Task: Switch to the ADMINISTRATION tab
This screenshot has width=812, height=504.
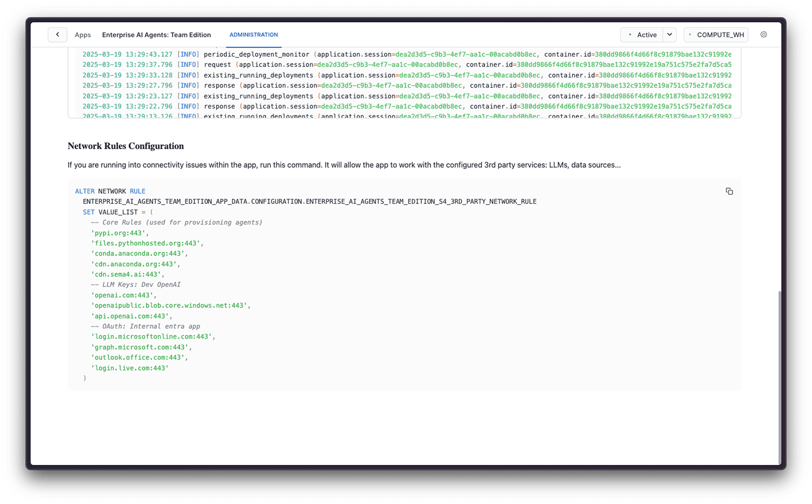Action: tap(253, 35)
